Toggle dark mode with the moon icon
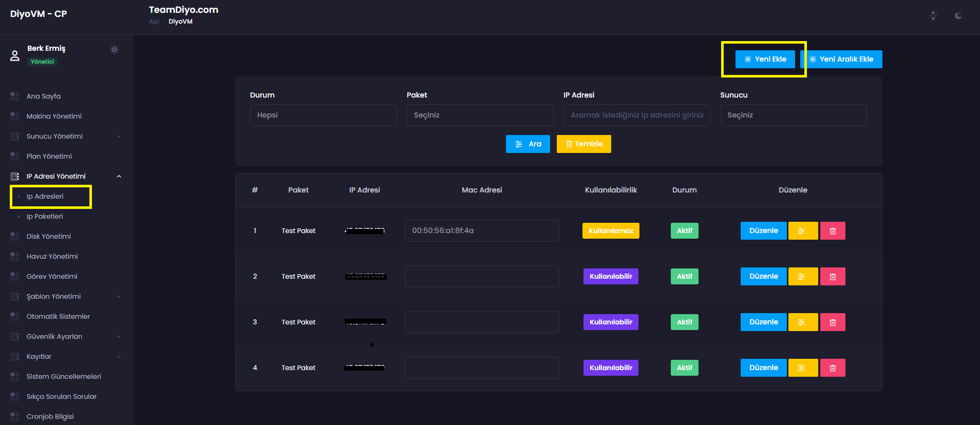This screenshot has width=980, height=425. [x=958, y=16]
